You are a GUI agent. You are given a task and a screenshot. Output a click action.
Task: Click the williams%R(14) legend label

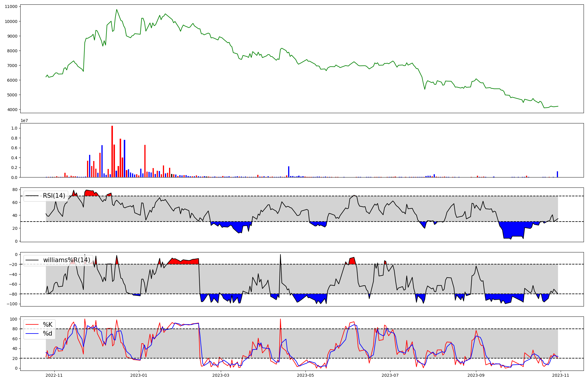(x=66, y=260)
